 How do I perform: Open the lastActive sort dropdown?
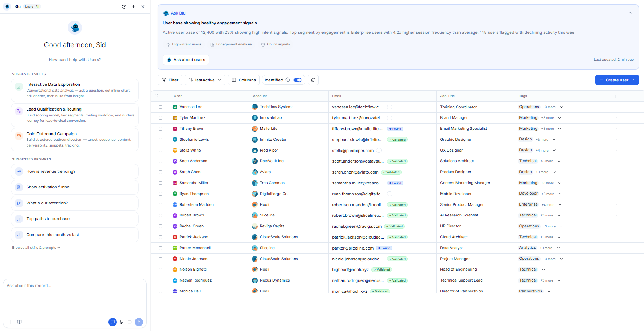[205, 80]
